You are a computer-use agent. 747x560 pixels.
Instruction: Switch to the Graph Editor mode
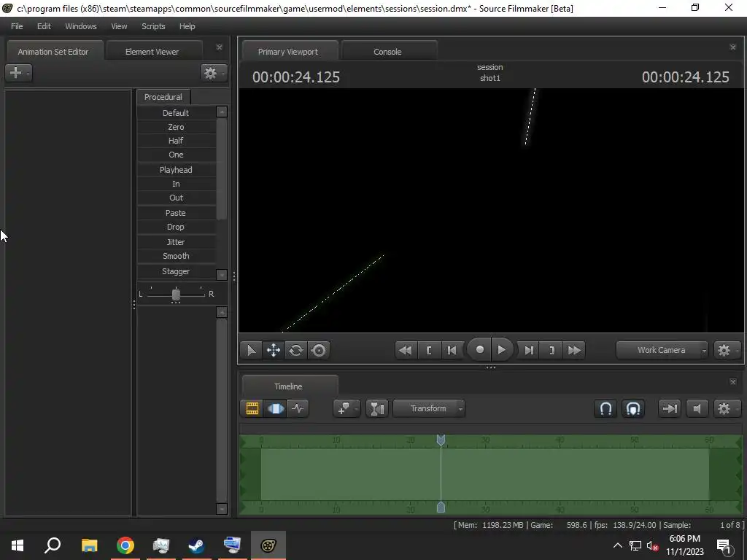298,408
